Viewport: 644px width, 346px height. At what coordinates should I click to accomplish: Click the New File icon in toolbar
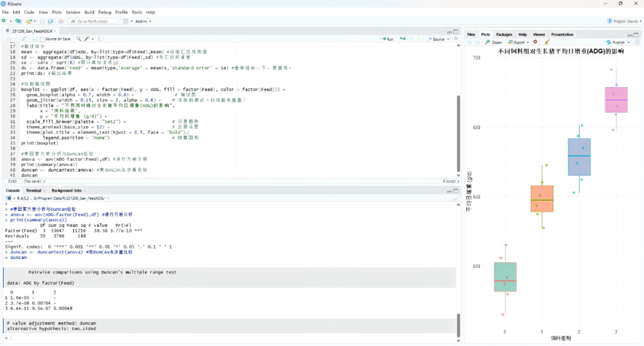[x=4, y=21]
